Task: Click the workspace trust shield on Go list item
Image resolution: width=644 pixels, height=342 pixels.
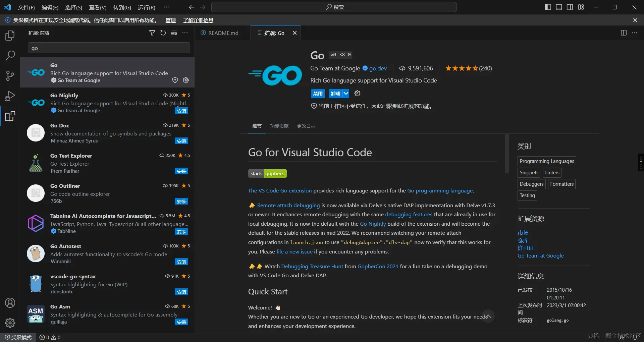Action: (175, 80)
